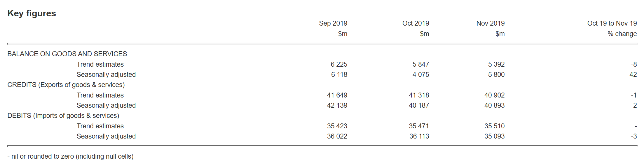This screenshot has width=644, height=163.
Task: Select the 41 649 value cell
Action: point(337,95)
